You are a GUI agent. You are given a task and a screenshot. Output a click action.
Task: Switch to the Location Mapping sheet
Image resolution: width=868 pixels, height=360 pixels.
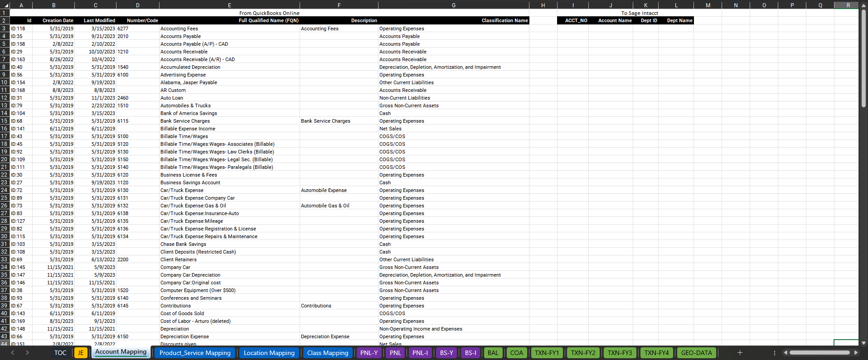point(269,353)
